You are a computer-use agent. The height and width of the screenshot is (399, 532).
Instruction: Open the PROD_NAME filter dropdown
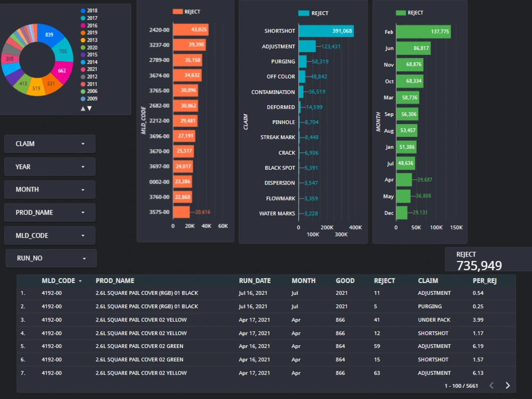(49, 212)
